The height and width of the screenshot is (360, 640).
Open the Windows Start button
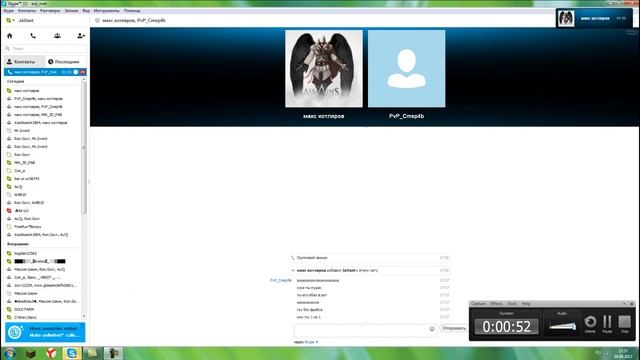coord(9,353)
